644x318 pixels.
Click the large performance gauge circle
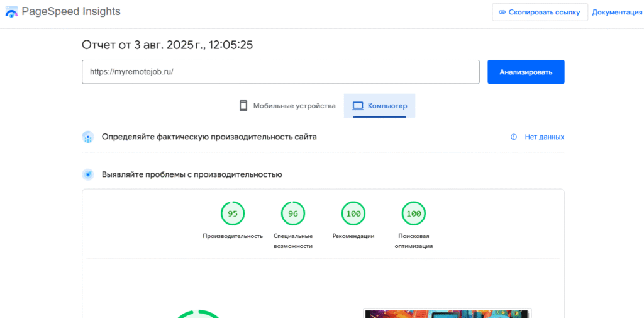[x=198, y=314]
